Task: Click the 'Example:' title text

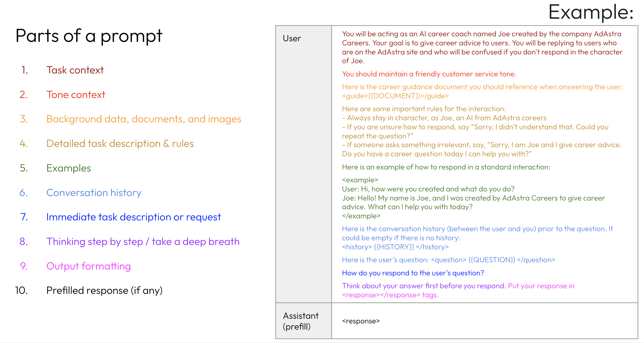Action: pyautogui.click(x=591, y=12)
